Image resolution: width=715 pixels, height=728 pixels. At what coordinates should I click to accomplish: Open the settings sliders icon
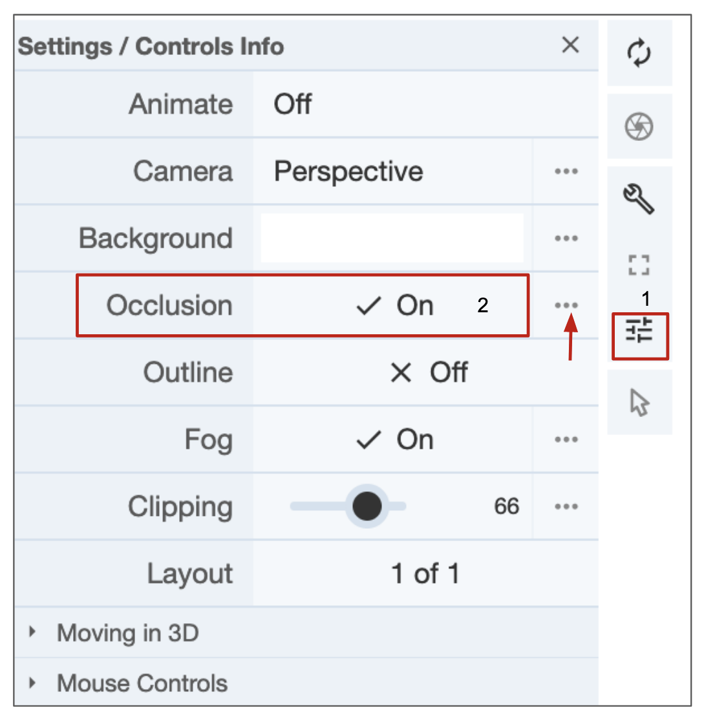tap(639, 332)
